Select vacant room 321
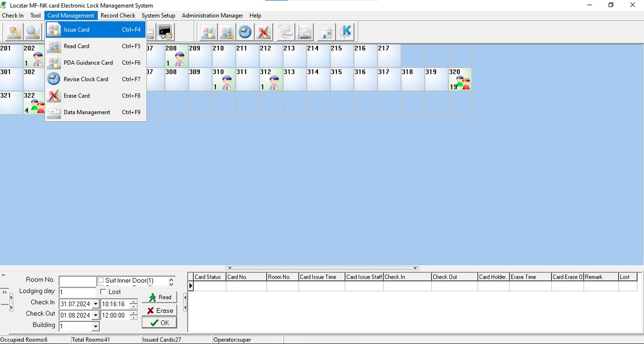Image resolution: width=644 pixels, height=344 pixels. point(11,103)
